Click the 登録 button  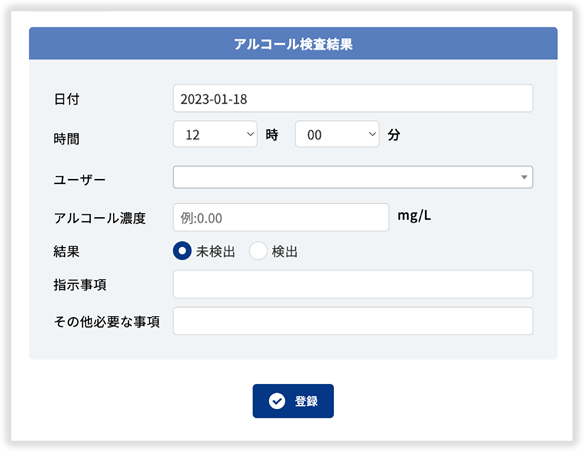click(293, 401)
